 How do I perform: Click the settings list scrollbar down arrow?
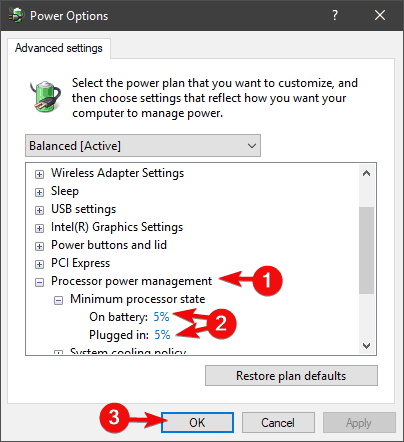click(366, 346)
